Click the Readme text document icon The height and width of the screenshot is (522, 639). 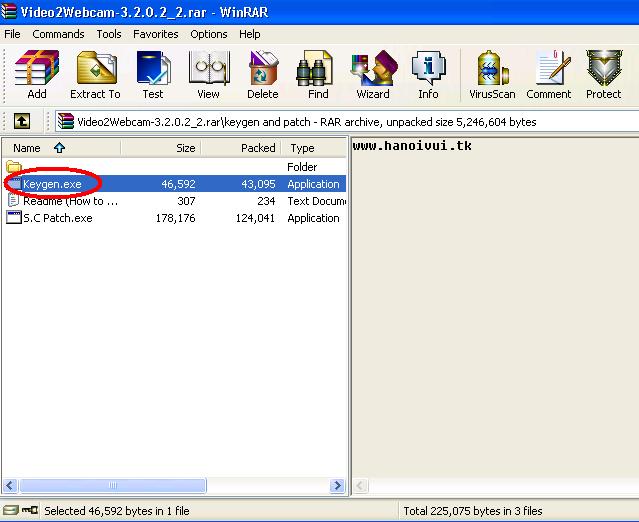pyautogui.click(x=13, y=200)
